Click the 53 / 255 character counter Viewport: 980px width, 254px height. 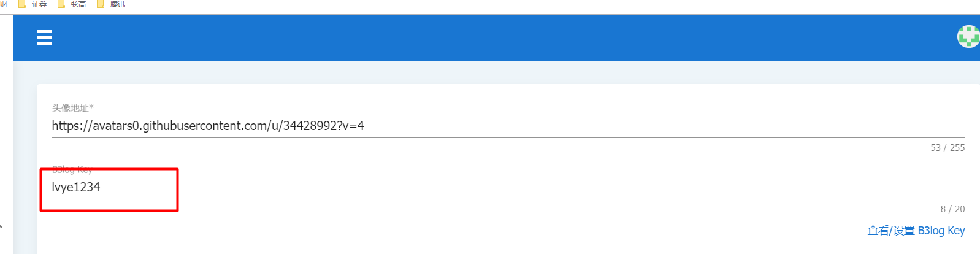[x=947, y=148]
